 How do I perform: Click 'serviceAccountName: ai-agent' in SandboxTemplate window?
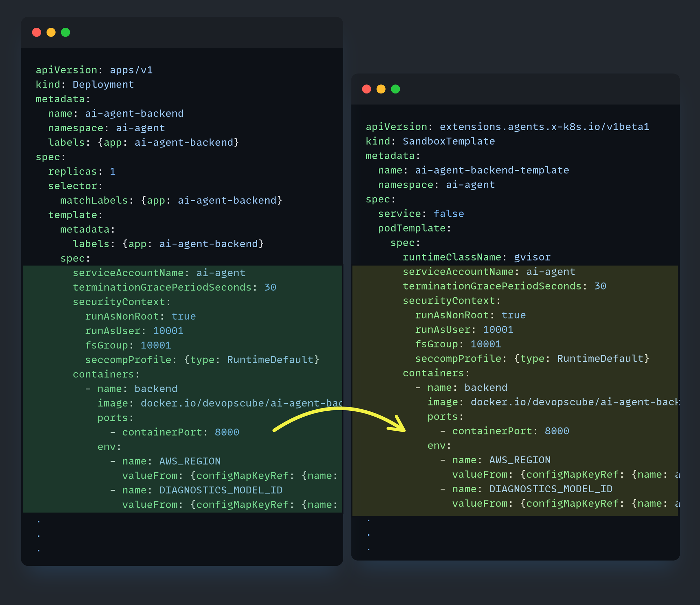click(489, 272)
